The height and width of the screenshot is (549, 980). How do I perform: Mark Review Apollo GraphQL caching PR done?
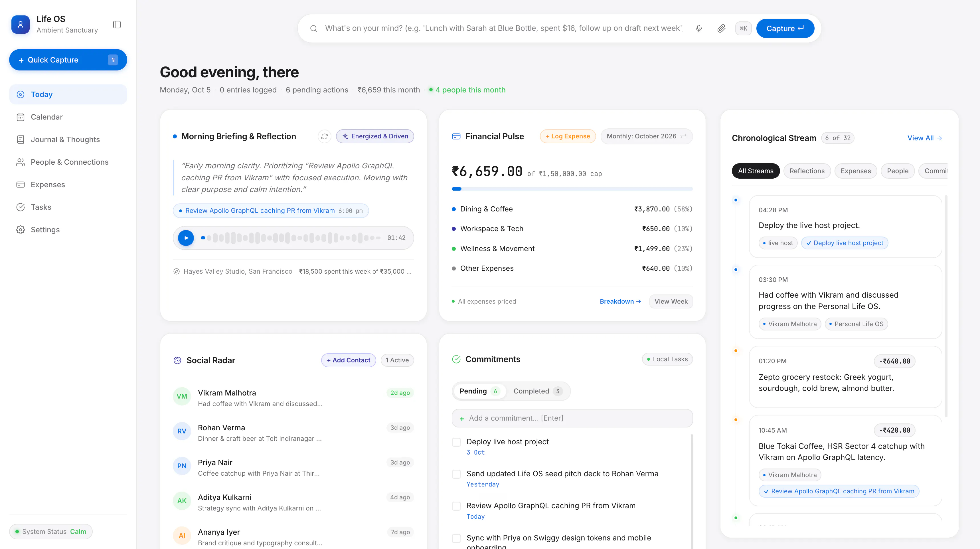pos(456,506)
